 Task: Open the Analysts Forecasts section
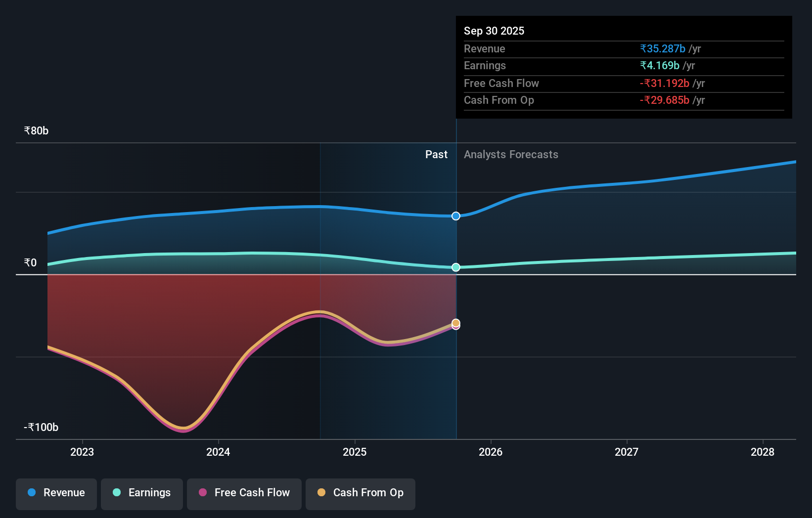coord(511,154)
